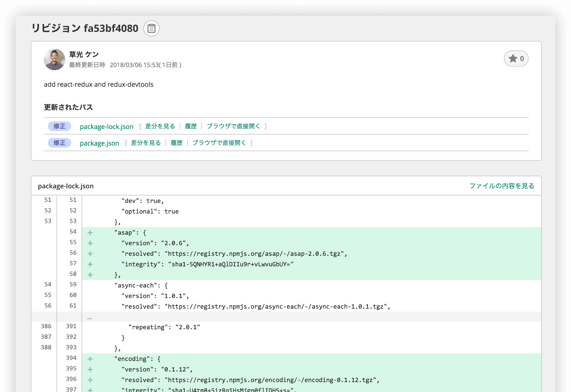Screen dimensions: 571x392
Task: Open package-lock.json file link
Action: pyautogui.click(x=106, y=127)
